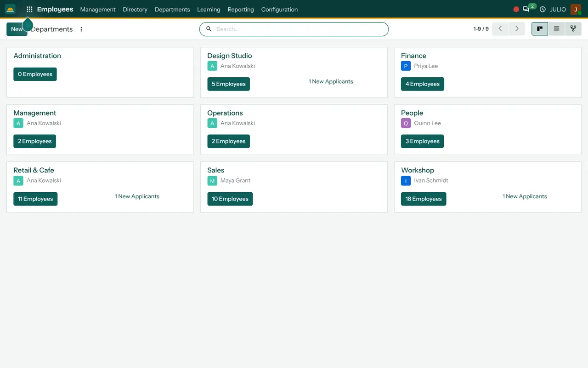
Task: Open 0 Employees in Administration
Action: coord(35,74)
